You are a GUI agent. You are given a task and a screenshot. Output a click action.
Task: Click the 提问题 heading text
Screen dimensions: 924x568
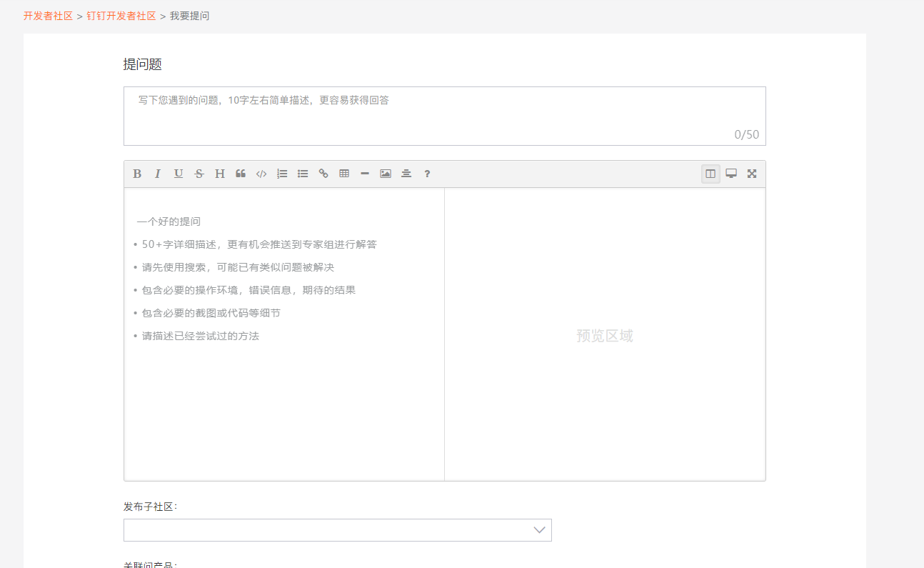pos(143,64)
